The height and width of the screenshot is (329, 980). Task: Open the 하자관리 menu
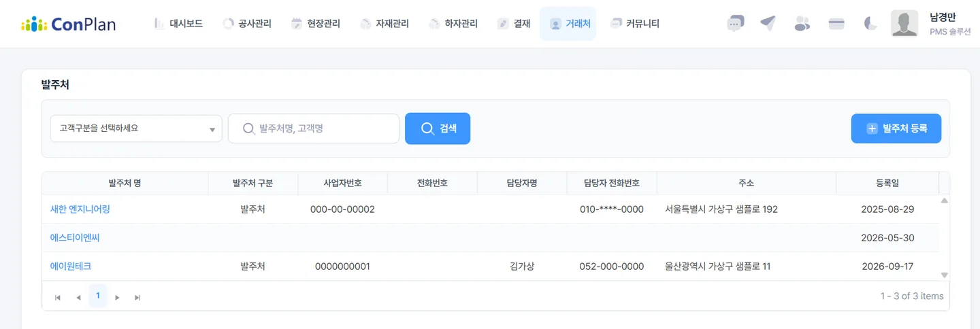click(453, 24)
